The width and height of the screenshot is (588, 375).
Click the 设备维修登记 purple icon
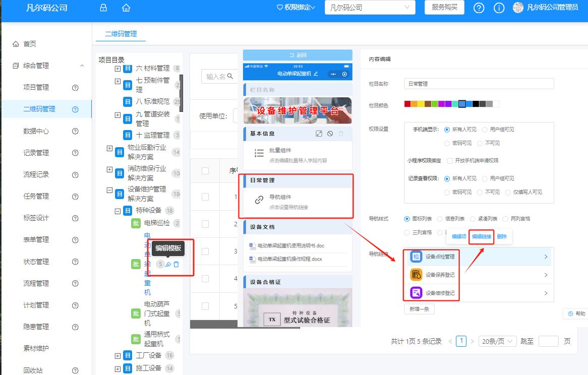416,293
